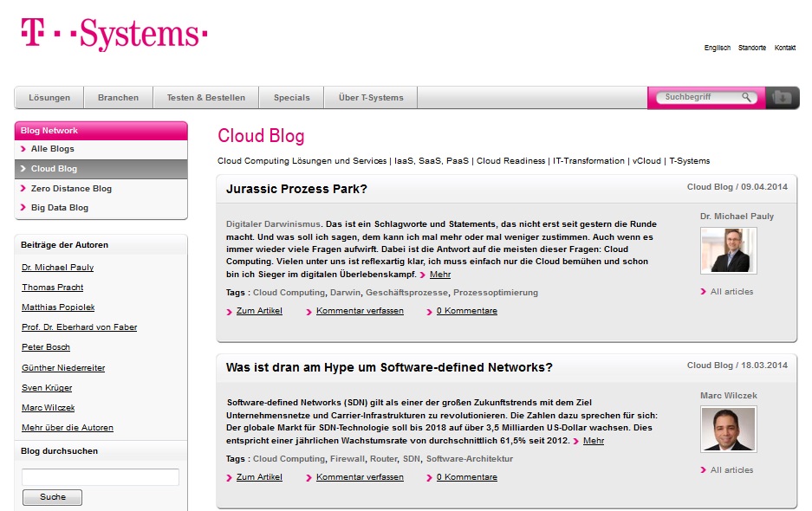Open author Thomas Pracht's articles

point(53,288)
